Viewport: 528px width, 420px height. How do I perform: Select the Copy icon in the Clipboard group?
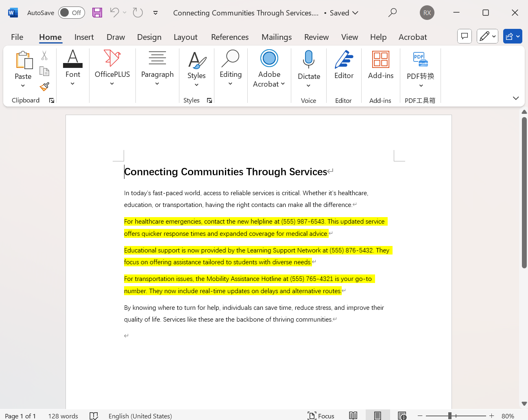click(x=44, y=71)
